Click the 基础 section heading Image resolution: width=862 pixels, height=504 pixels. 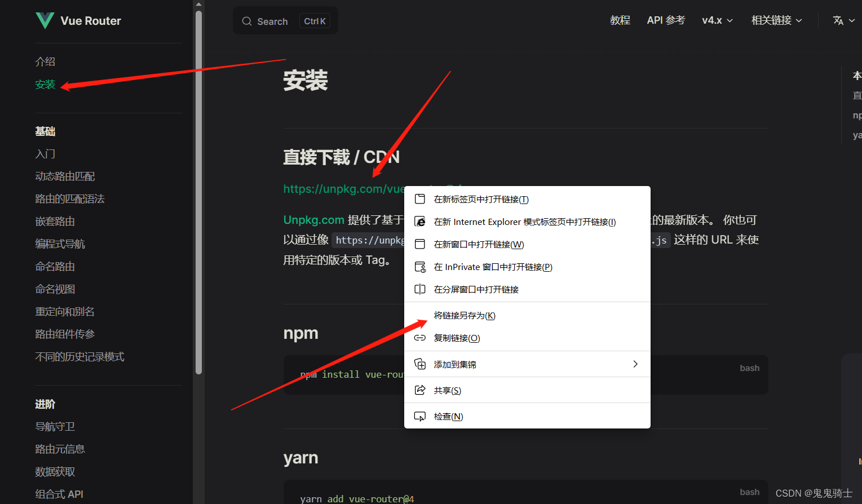tap(45, 131)
